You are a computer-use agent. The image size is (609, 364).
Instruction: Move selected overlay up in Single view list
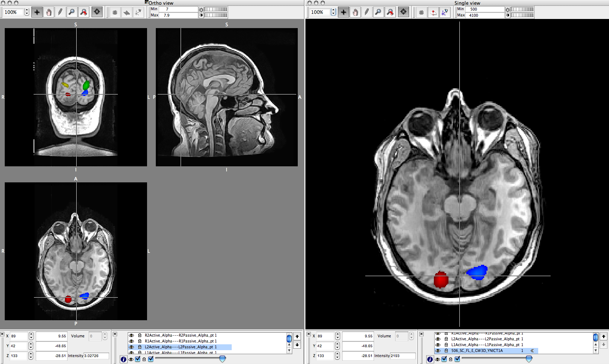click(x=604, y=336)
